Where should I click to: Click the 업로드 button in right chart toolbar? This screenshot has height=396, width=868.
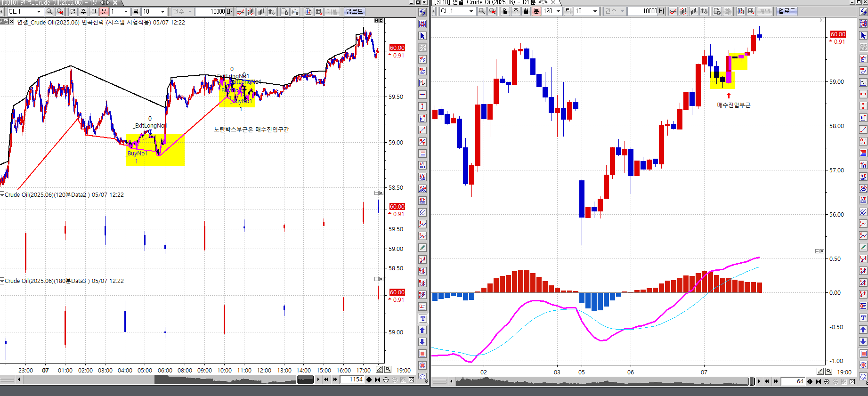pos(787,11)
